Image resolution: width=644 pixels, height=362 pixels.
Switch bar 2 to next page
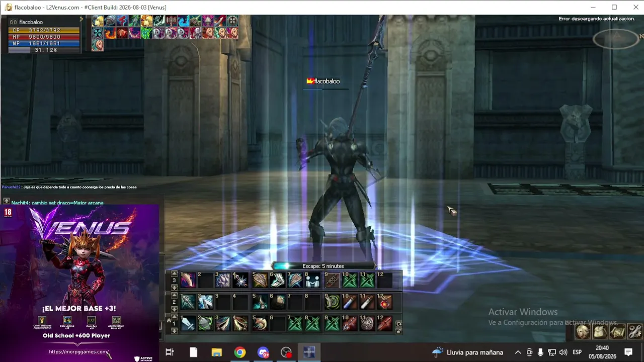tap(175, 309)
